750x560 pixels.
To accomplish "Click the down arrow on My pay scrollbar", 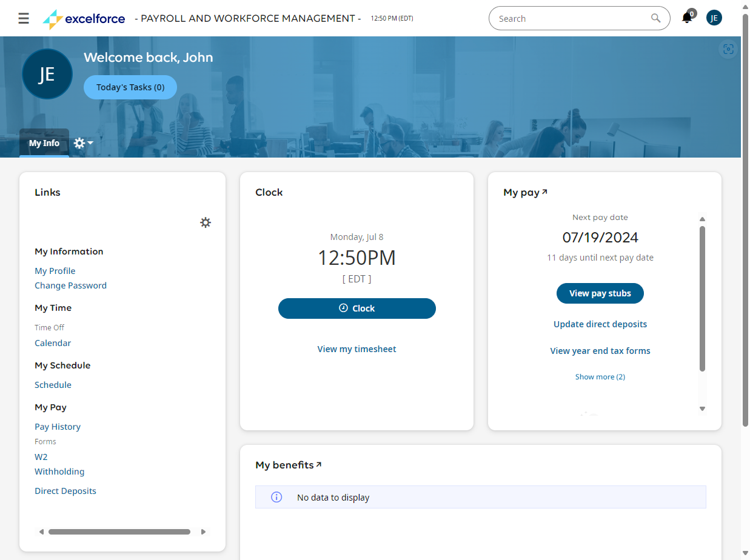I will [702, 409].
